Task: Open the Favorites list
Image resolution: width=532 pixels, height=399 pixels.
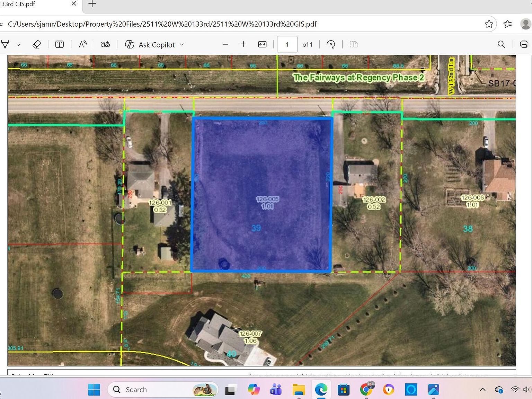Action: coord(508,24)
